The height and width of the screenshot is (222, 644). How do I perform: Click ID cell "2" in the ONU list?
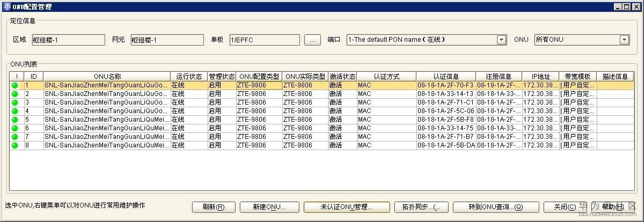click(x=33, y=94)
